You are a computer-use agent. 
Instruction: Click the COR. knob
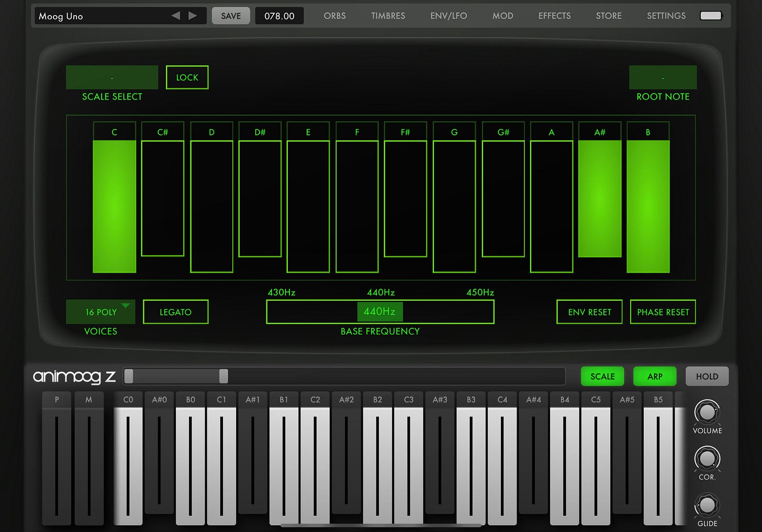tap(707, 459)
